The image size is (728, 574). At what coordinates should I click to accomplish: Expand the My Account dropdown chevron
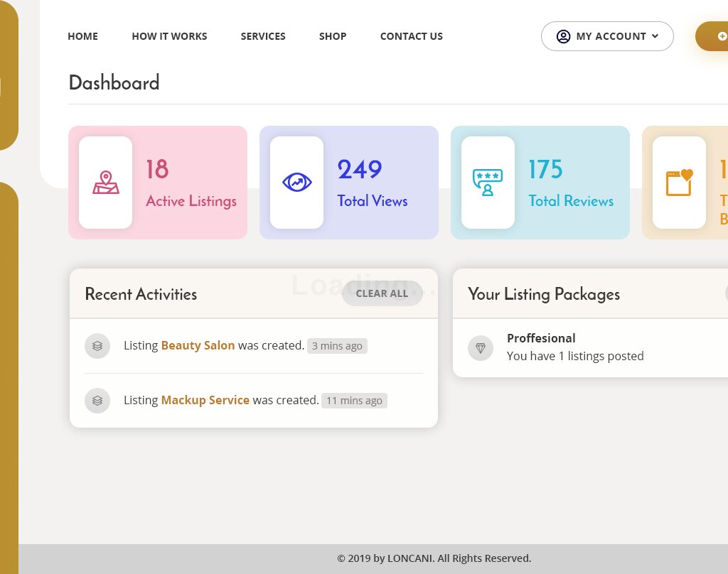[x=655, y=36]
